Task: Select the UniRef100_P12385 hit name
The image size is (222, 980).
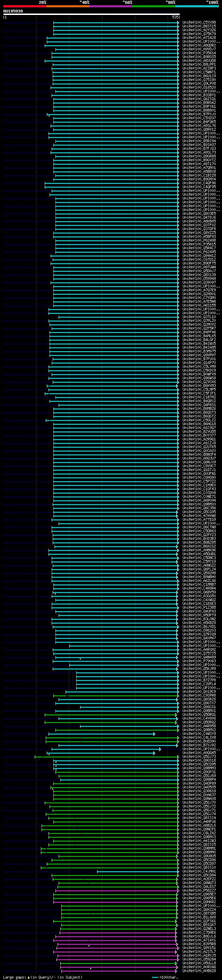Action: pos(199,608)
